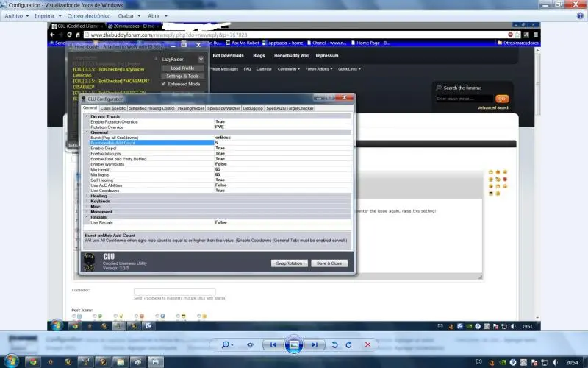Rotate image counterclockwise
The height and width of the screenshot is (368, 588).
pos(335,344)
